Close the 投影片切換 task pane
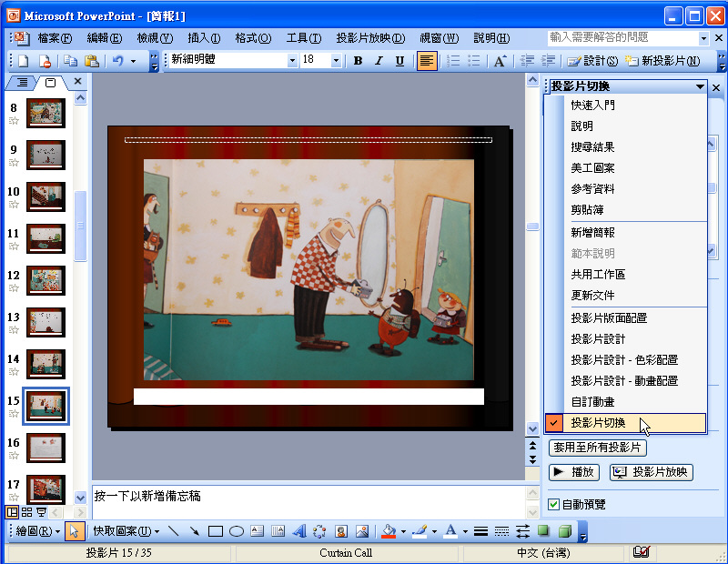This screenshot has height=564, width=728. coord(716,87)
